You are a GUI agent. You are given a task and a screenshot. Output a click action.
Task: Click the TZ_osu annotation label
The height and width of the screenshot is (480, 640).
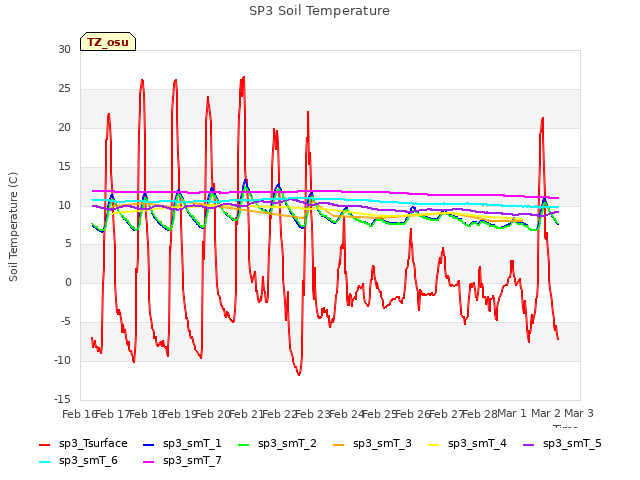click(108, 42)
